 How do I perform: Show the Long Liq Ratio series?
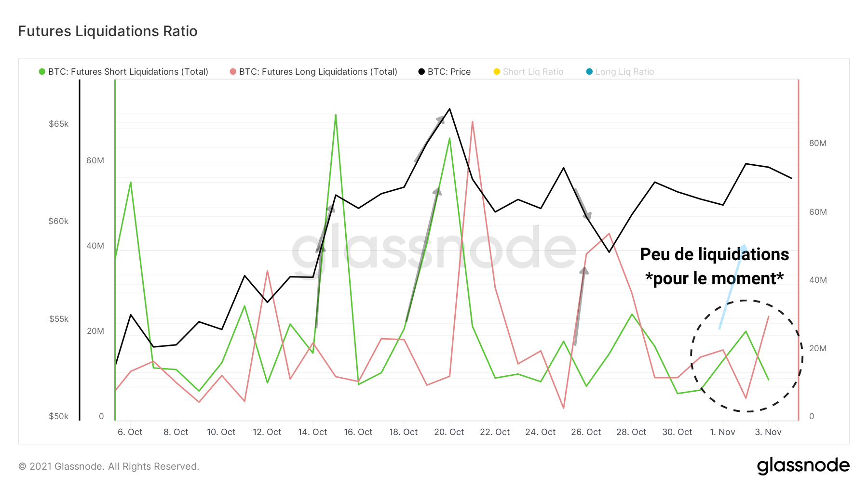(x=624, y=72)
